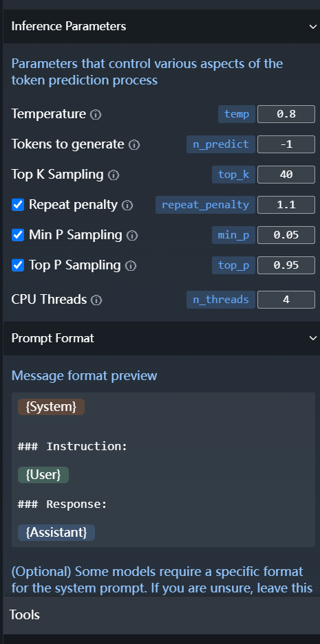Click the Top K Sampling info icon
The height and width of the screenshot is (644, 320).
(114, 175)
